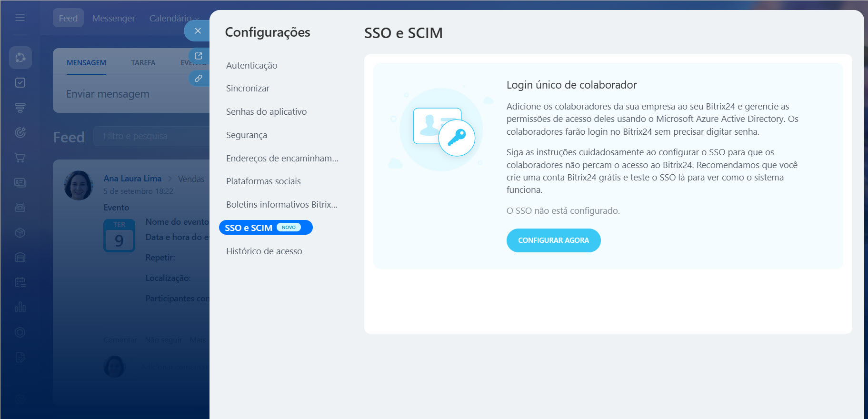
Task: Open the bar chart analytics icon
Action: pos(20,307)
